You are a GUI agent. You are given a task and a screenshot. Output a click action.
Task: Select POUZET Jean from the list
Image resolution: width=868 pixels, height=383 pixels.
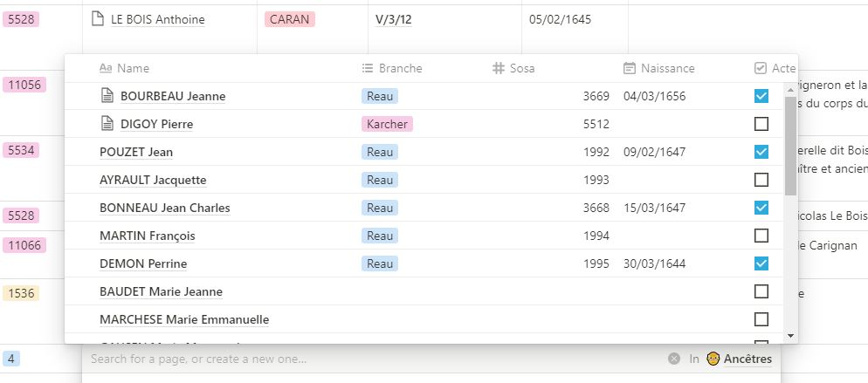point(136,152)
